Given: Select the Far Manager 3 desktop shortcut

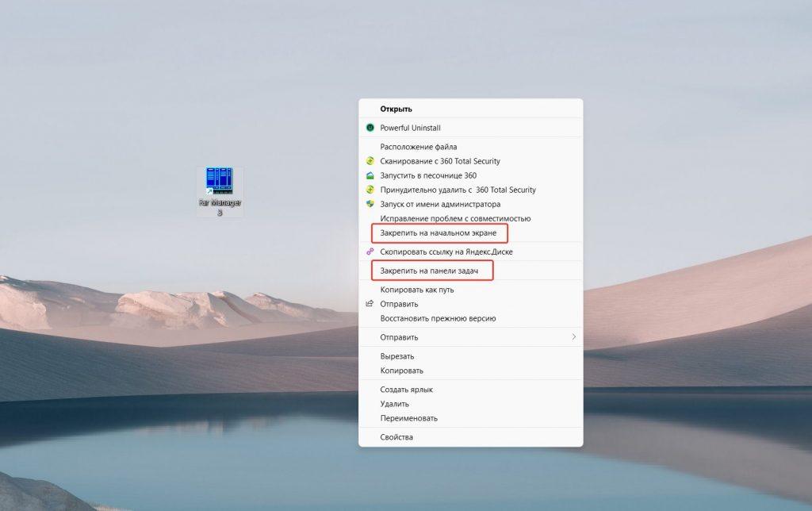Looking at the screenshot, I should coord(220,191).
